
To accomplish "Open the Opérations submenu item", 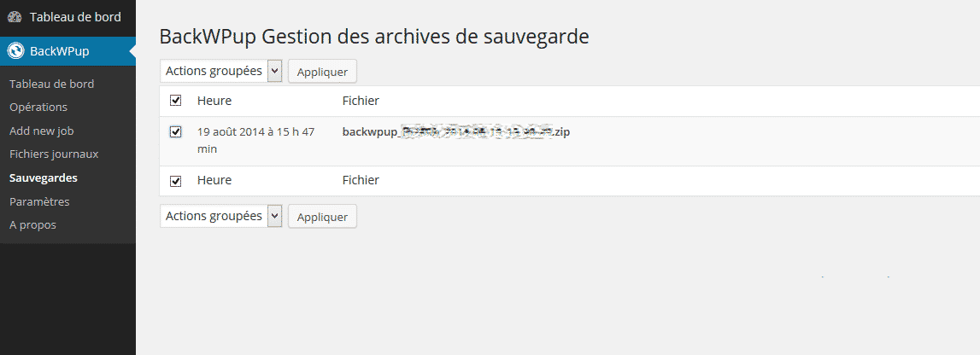I will click(x=38, y=107).
